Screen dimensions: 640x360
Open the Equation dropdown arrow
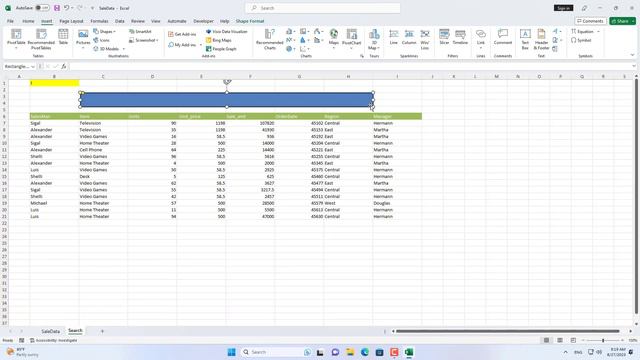point(598,31)
